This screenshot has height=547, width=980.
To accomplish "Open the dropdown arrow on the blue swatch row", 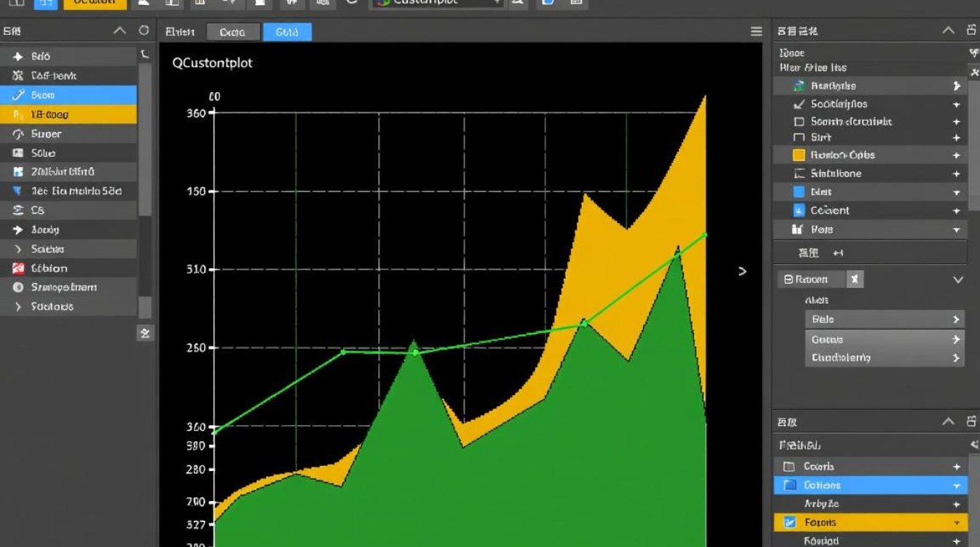I will point(957,193).
